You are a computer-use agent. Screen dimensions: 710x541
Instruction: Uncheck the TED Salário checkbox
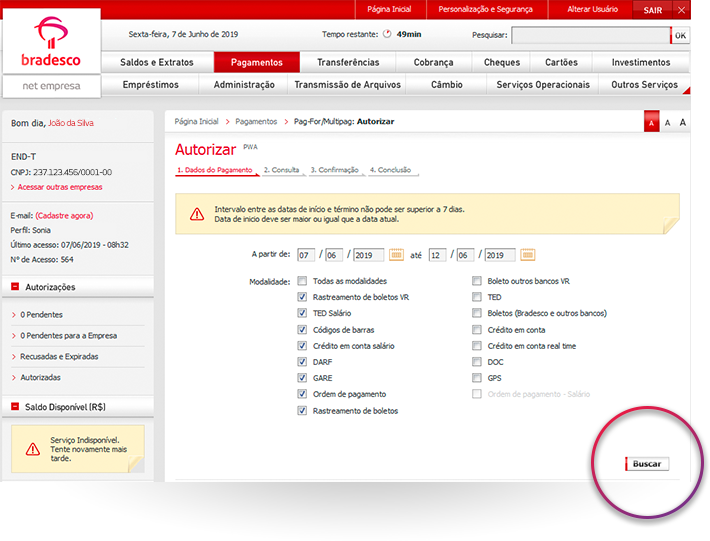pos(302,313)
